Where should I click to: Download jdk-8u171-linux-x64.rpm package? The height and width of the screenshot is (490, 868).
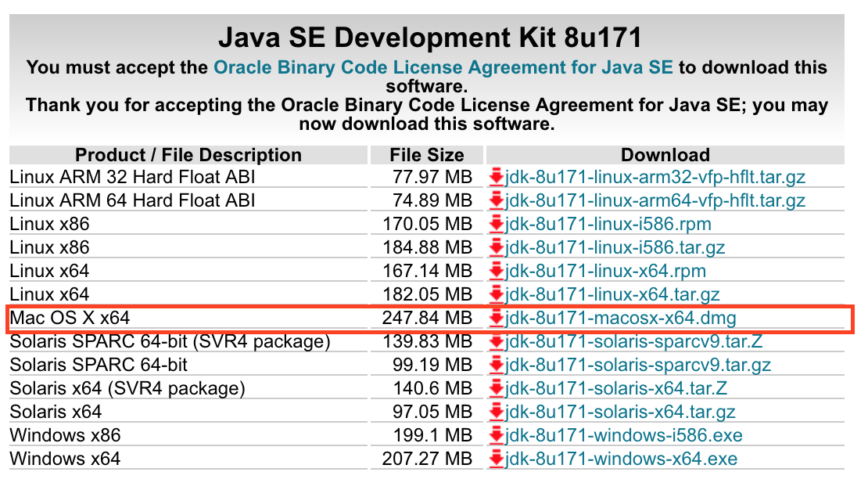(x=605, y=272)
